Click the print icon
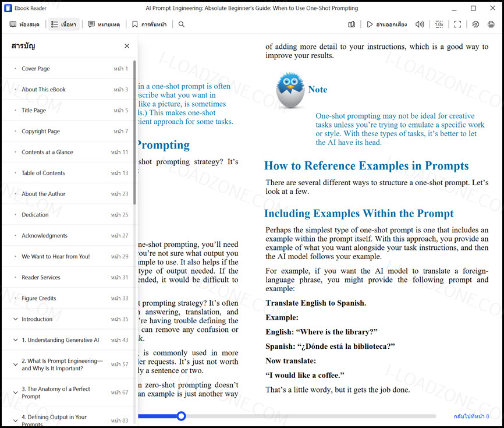This screenshot has width=504, height=428. (x=491, y=24)
